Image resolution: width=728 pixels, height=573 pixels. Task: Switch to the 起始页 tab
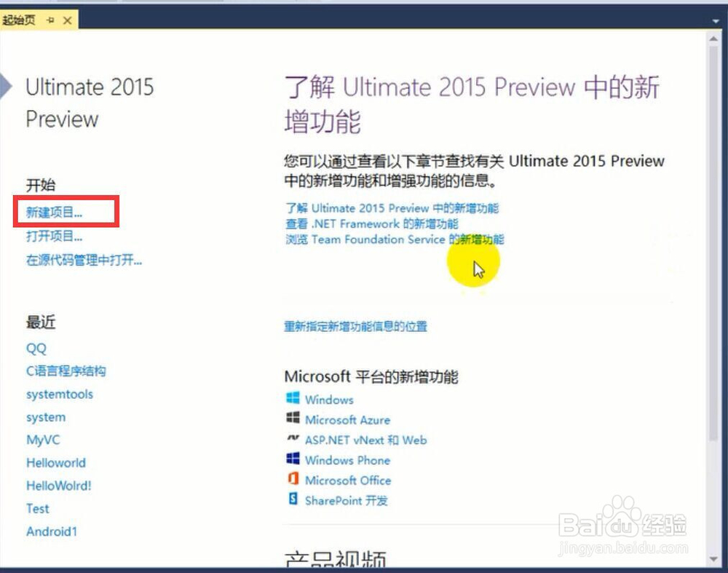point(19,20)
